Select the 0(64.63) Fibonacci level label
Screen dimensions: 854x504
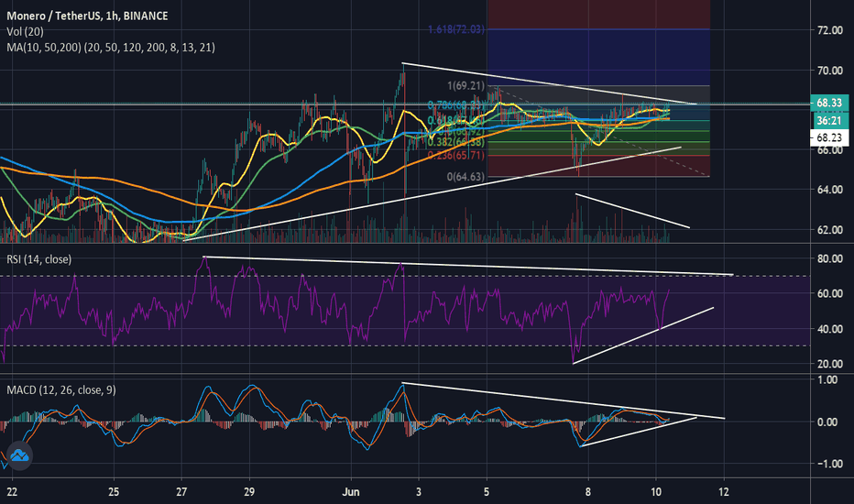[465, 177]
